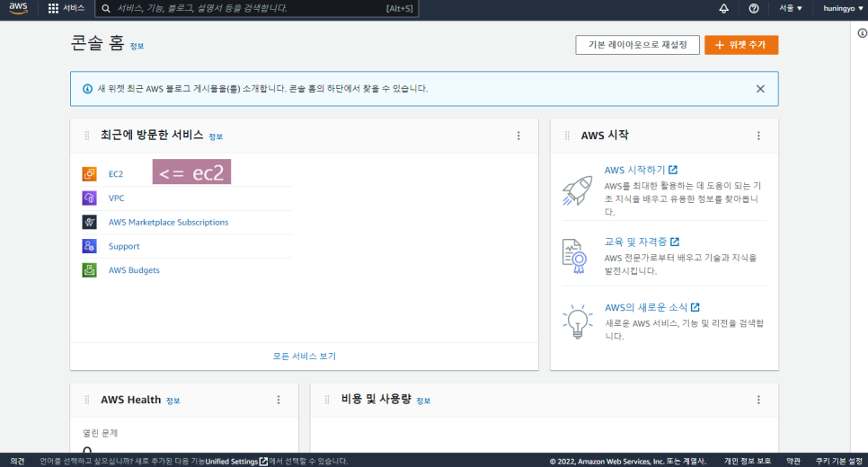Grab the drag handle of 최근에 방문한 서비스 widget
This screenshot has height=467, width=868.
click(x=87, y=136)
